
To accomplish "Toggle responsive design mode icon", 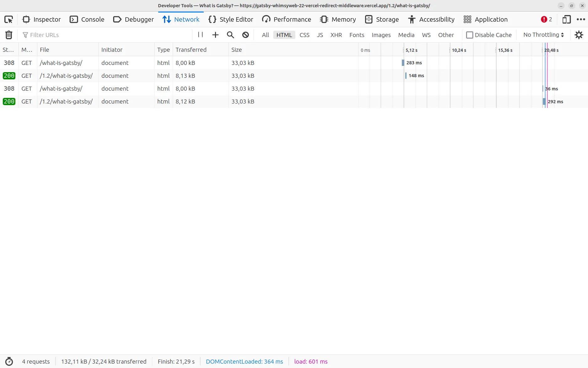I will pos(566,19).
